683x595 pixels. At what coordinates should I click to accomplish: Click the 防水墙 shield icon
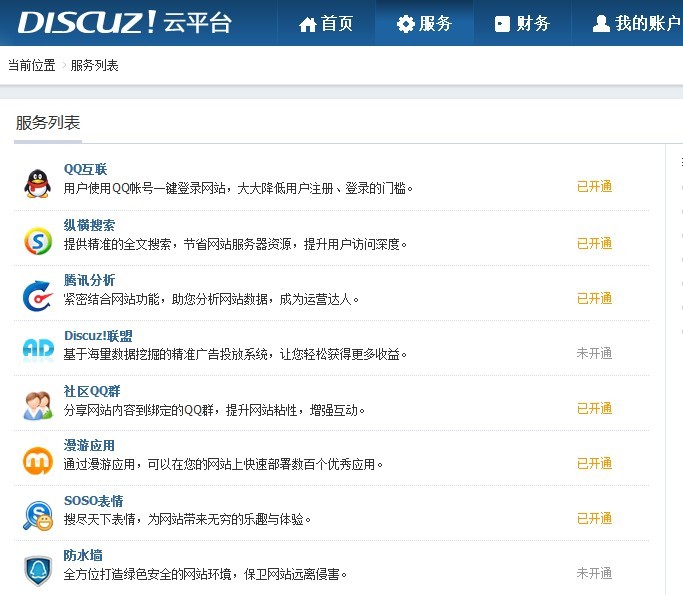[38, 571]
